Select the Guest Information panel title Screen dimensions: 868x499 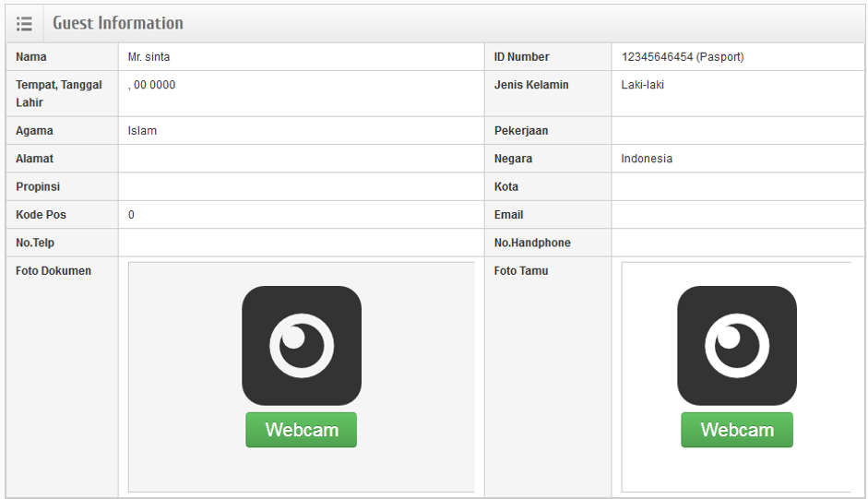pos(118,24)
